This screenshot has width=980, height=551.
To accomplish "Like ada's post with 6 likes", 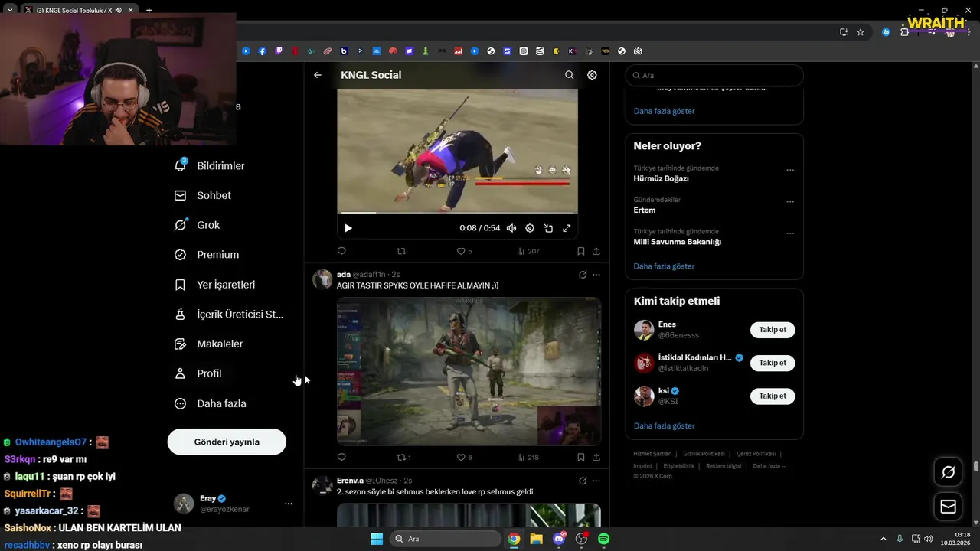I will [464, 457].
